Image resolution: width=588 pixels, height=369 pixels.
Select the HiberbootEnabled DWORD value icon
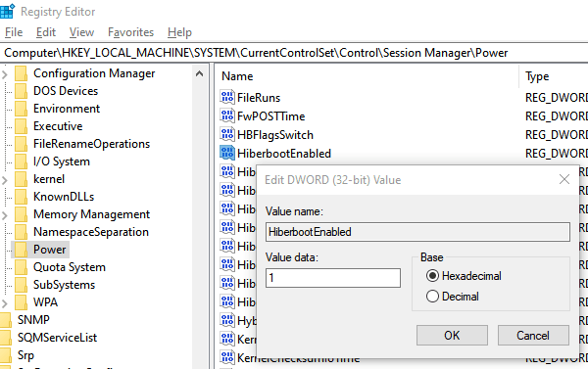click(227, 153)
